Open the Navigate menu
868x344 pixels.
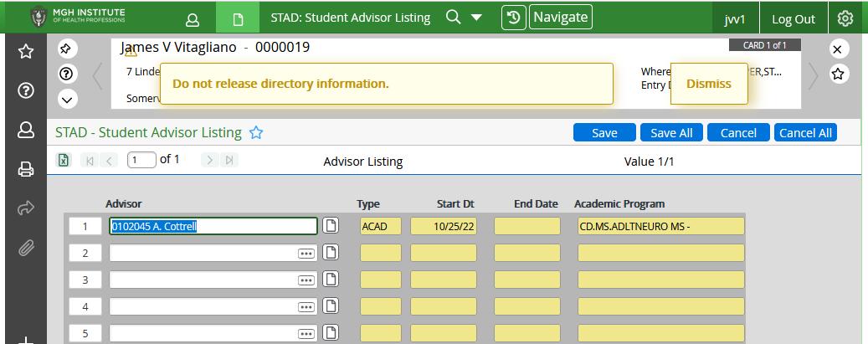click(x=561, y=17)
